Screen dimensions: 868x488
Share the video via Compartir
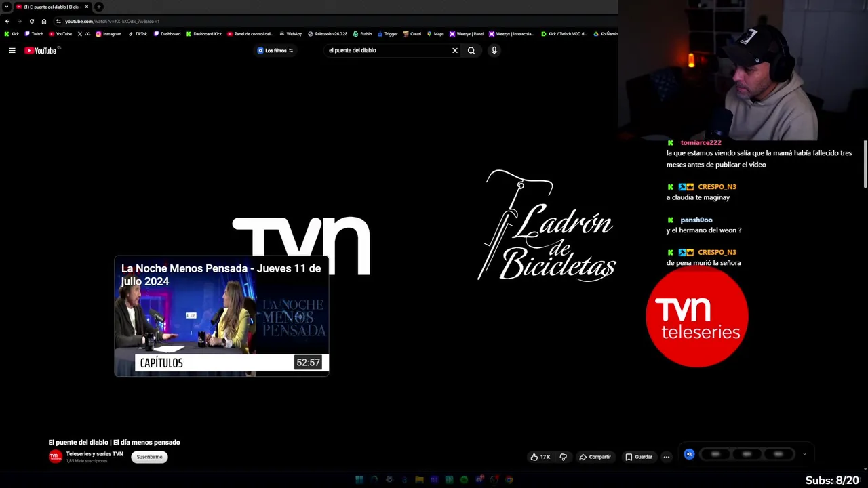[x=595, y=457]
